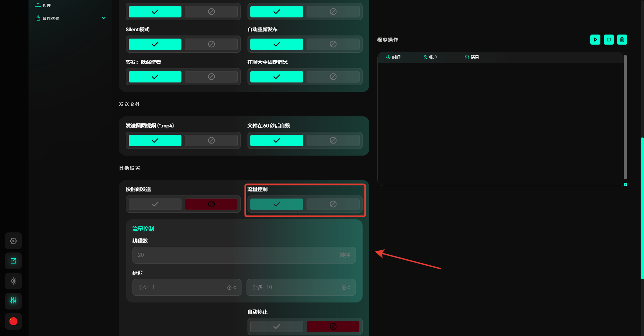Click the play icon in 程序操作

[595, 40]
